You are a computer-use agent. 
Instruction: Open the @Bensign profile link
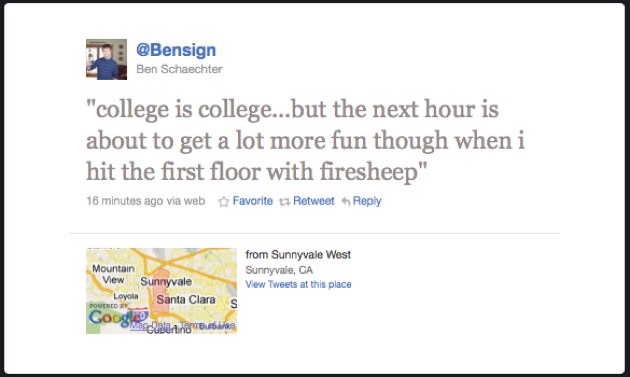click(x=176, y=50)
